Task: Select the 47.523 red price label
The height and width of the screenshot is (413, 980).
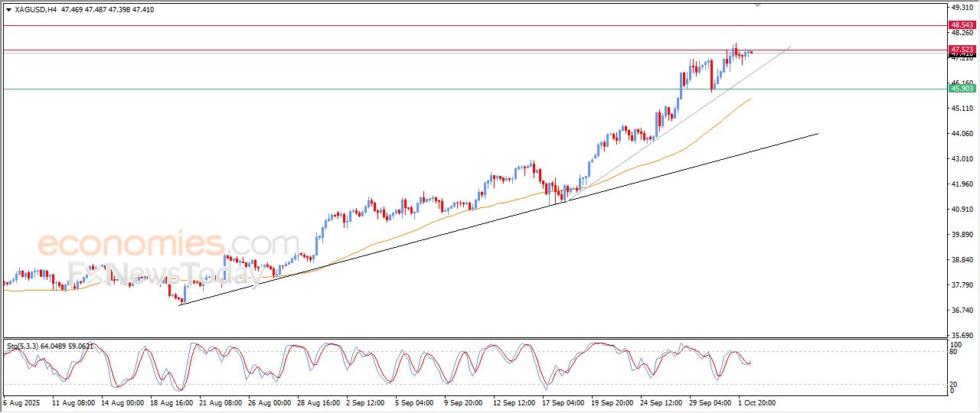Action: 962,50
